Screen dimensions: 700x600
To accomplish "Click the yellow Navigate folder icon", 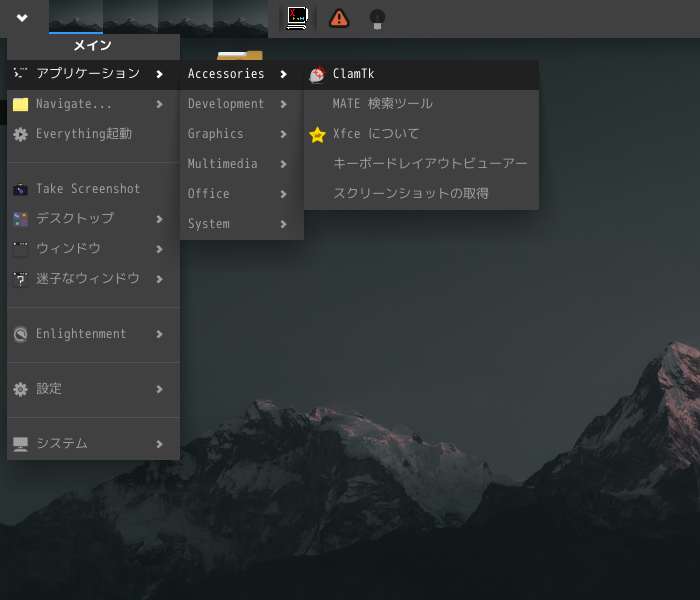I will [21, 104].
